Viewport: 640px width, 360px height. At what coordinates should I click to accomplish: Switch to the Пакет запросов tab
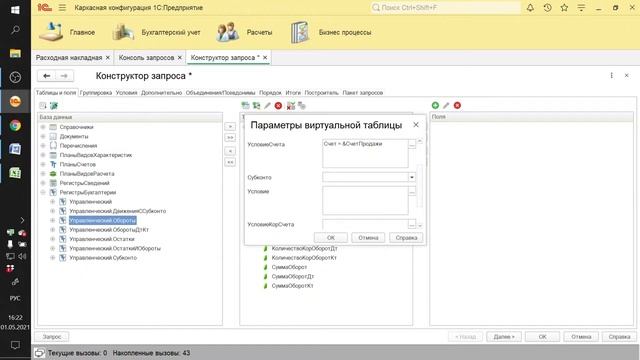(362, 93)
